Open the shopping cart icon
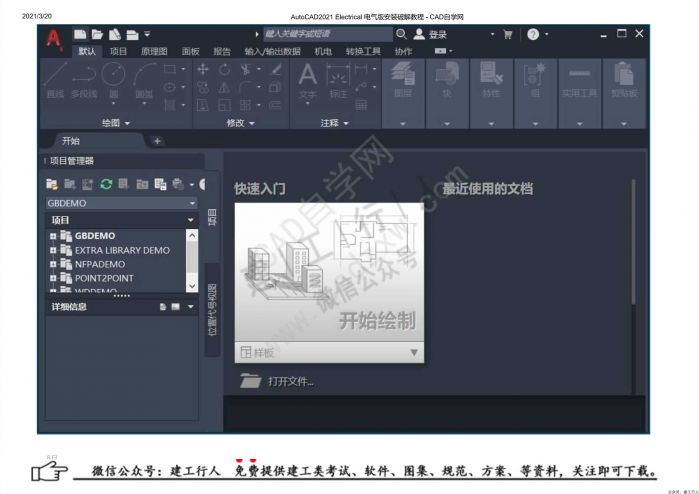 click(x=507, y=34)
